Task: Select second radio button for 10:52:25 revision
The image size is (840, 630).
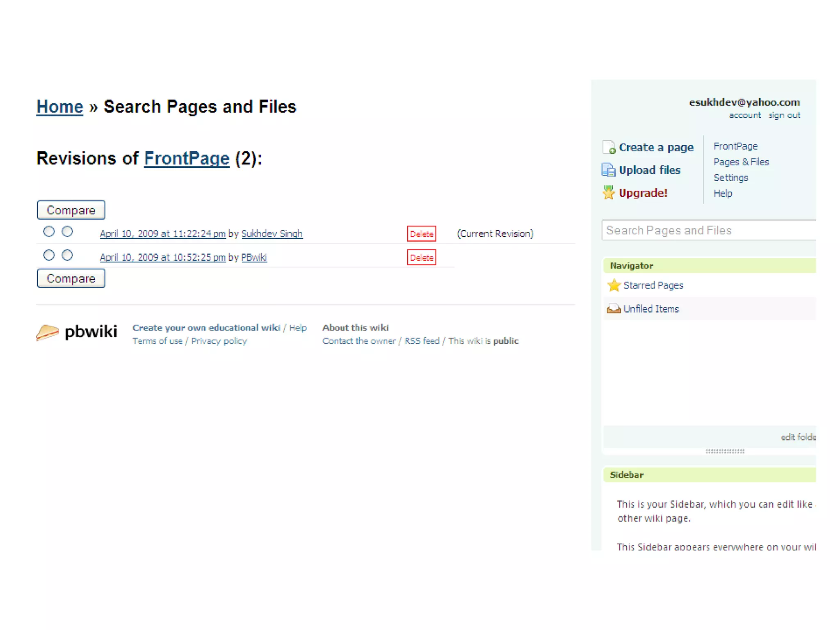Action: [67, 255]
